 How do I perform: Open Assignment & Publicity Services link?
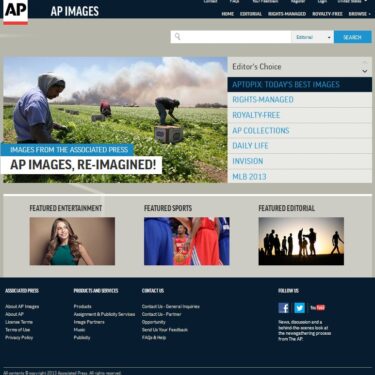pos(104,314)
